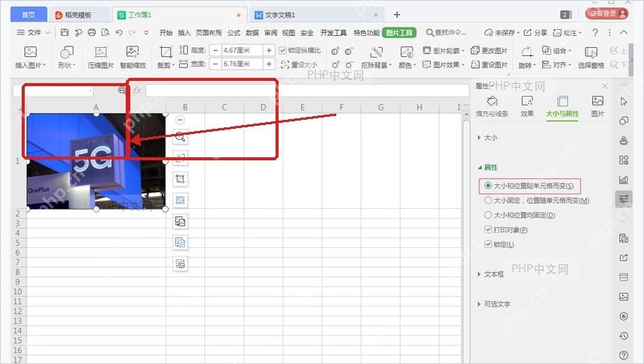Screen dimensions: 644x364
Task: Switch to the Picture Tools ribbon tab
Action: pos(399,33)
